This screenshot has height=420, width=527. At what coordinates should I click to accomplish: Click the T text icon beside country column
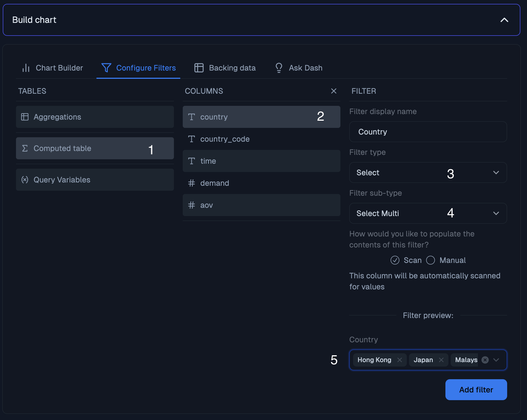192,117
